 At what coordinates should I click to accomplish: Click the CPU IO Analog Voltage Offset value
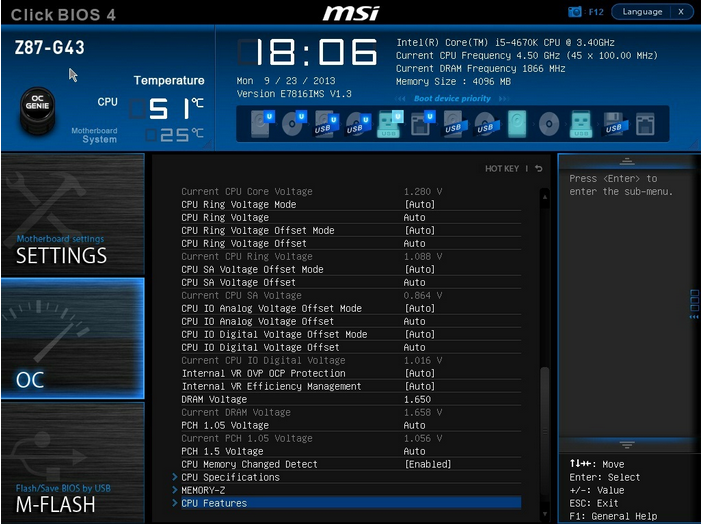pyautogui.click(x=414, y=321)
